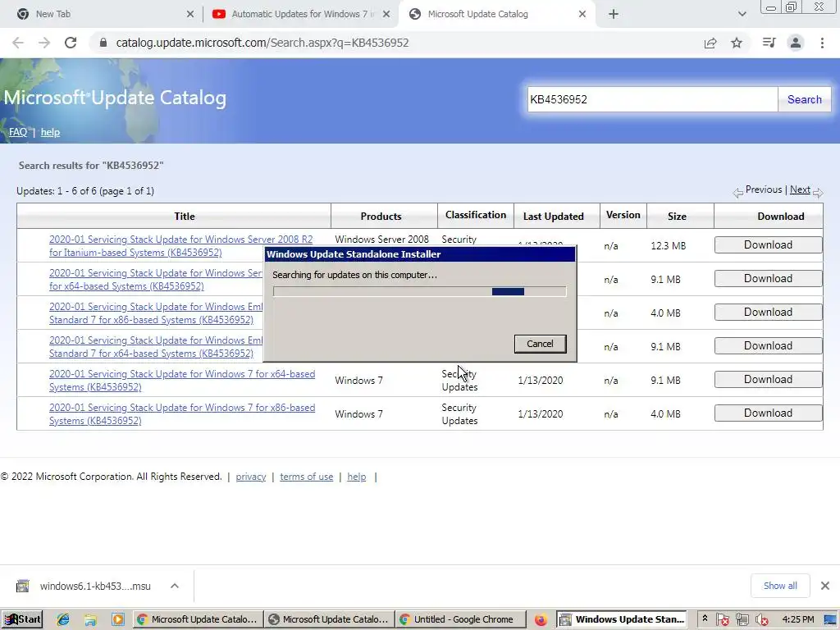Sort results by Size column
This screenshot has width=840, height=630.
(677, 217)
